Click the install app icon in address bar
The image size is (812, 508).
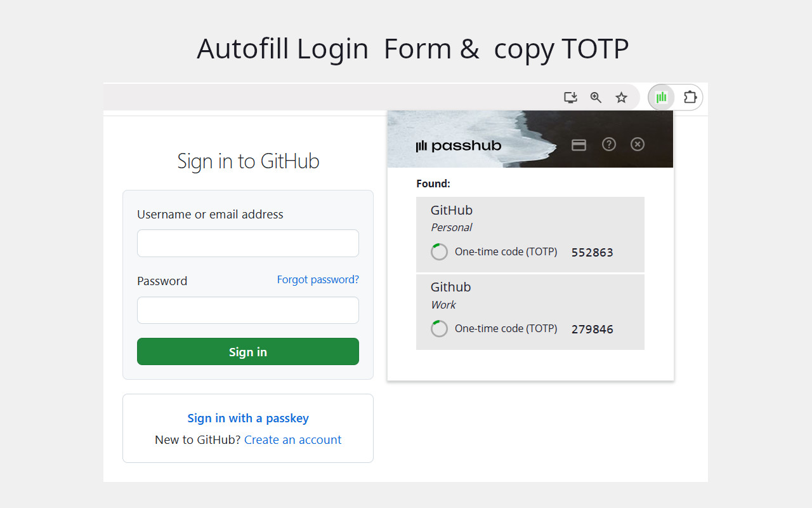[570, 97]
